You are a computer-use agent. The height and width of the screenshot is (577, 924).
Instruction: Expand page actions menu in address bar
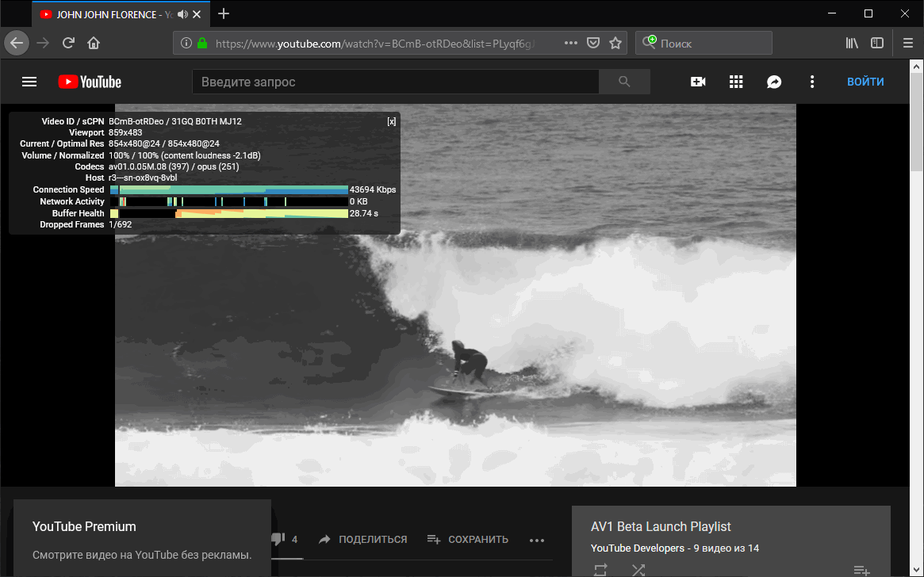pos(570,43)
